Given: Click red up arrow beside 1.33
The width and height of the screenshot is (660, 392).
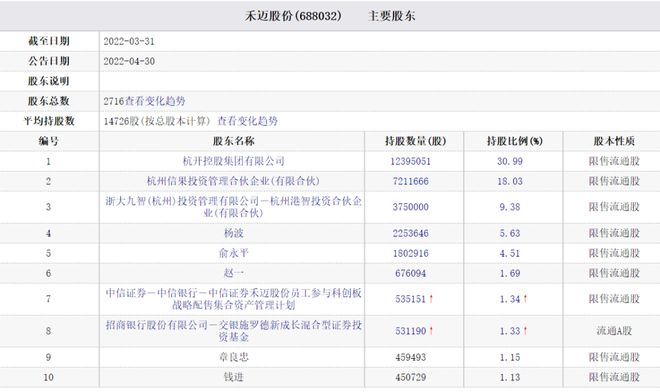Looking at the screenshot, I should pyautogui.click(x=525, y=331).
